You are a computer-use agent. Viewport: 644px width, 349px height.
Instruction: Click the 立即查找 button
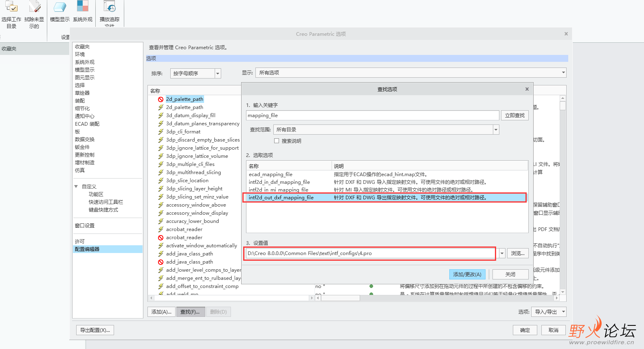pyautogui.click(x=514, y=116)
